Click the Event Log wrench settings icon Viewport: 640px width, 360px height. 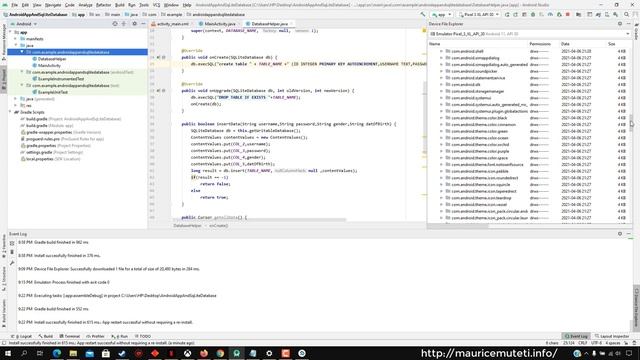click(x=12, y=263)
